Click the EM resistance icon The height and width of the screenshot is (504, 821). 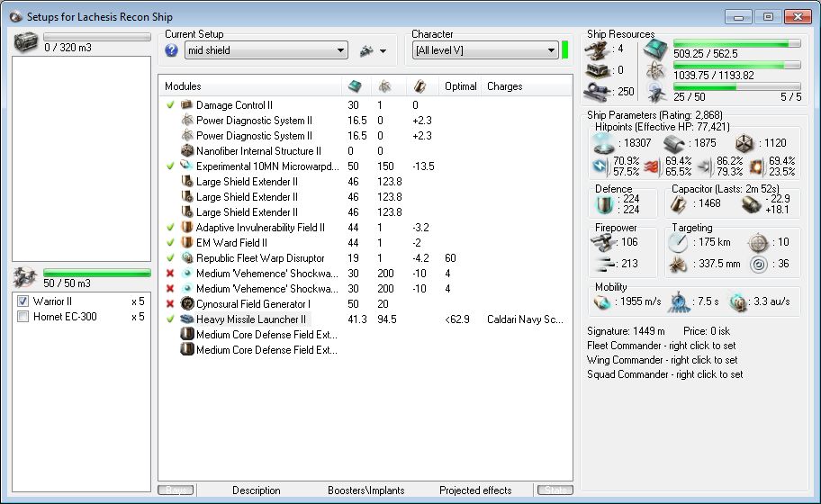600,166
